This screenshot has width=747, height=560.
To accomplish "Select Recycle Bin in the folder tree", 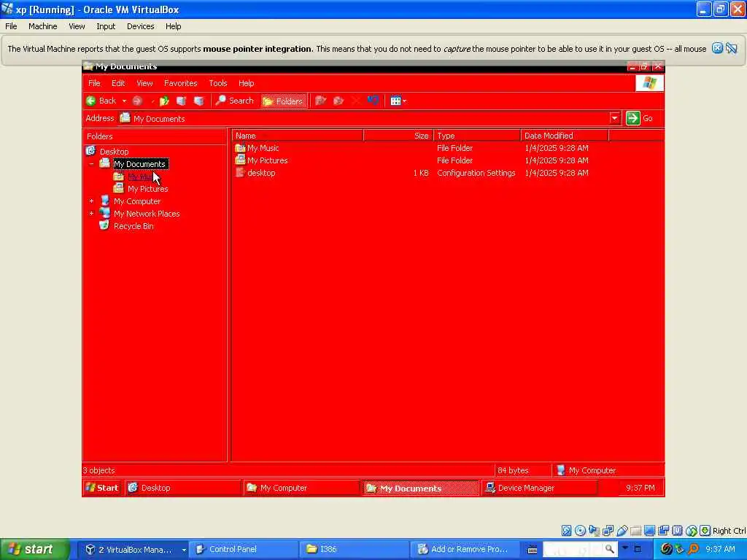I will pos(133,226).
